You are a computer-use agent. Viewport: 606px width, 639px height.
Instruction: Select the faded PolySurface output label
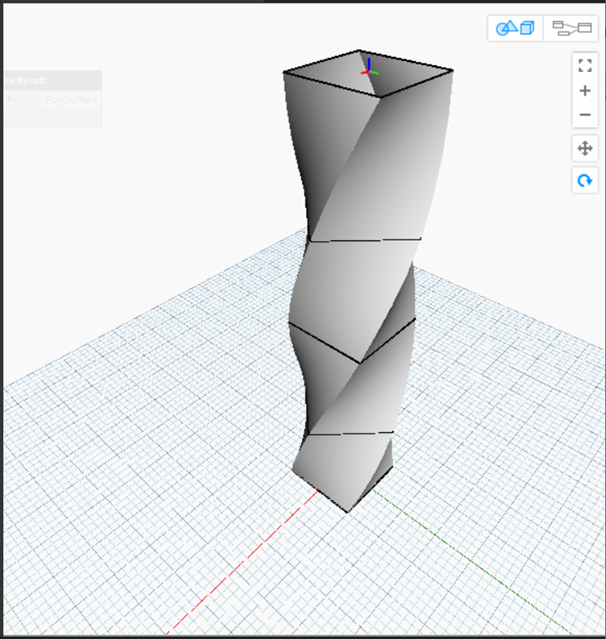click(71, 100)
